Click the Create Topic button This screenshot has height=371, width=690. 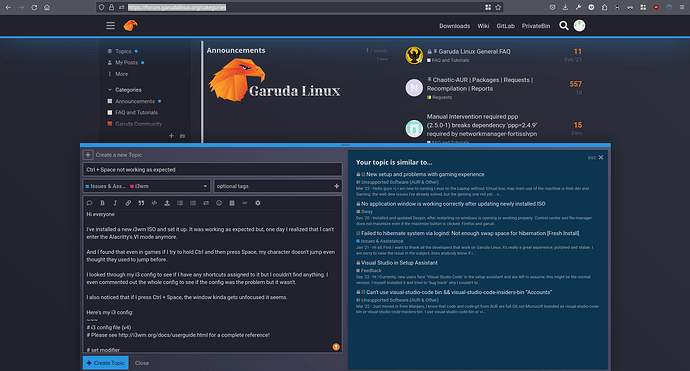(x=106, y=363)
